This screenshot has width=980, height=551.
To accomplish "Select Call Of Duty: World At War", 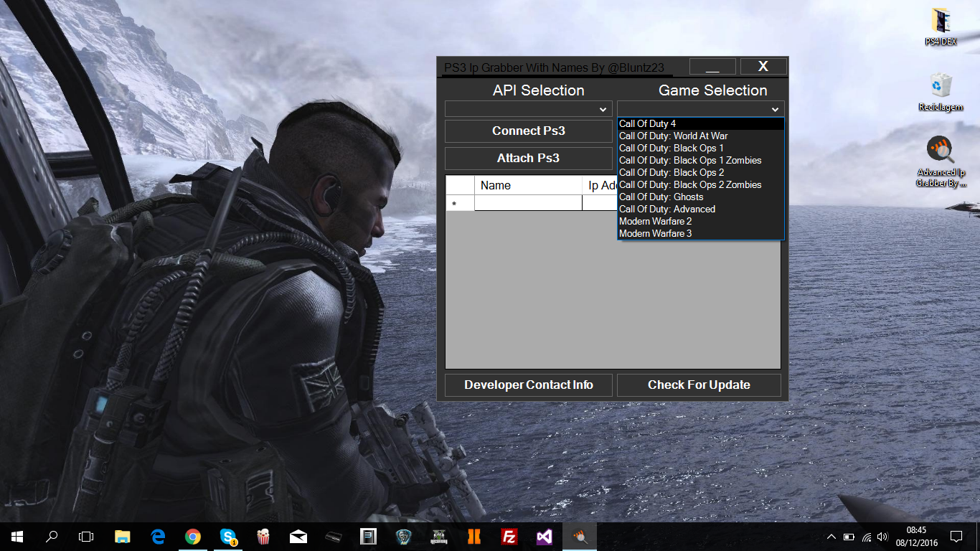I will tap(673, 136).
